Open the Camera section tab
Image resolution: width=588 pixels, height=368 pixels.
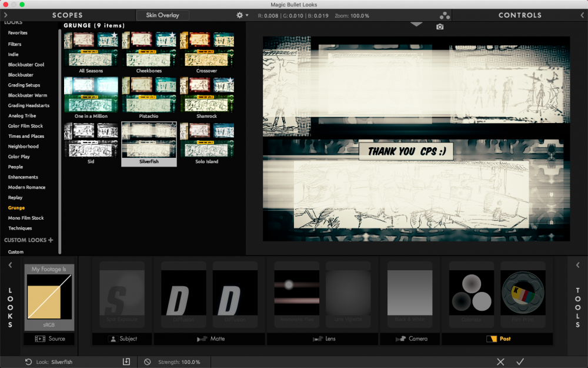click(x=410, y=339)
